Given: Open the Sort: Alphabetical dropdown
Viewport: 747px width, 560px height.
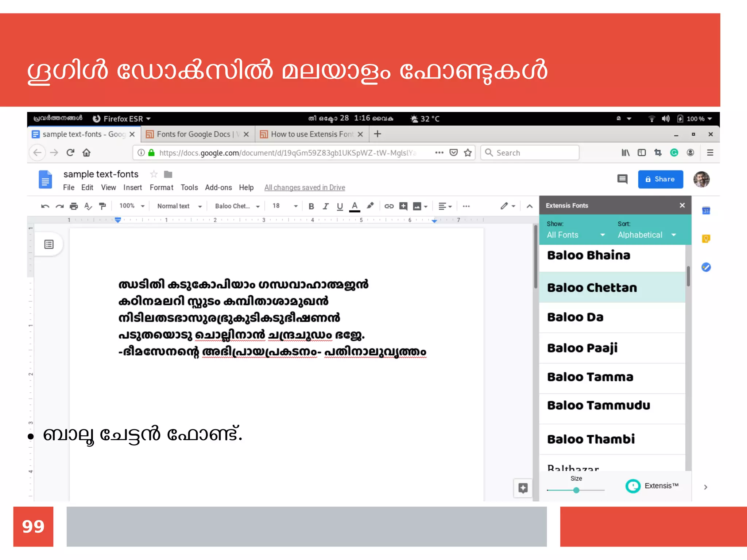Looking at the screenshot, I should tap(647, 235).
